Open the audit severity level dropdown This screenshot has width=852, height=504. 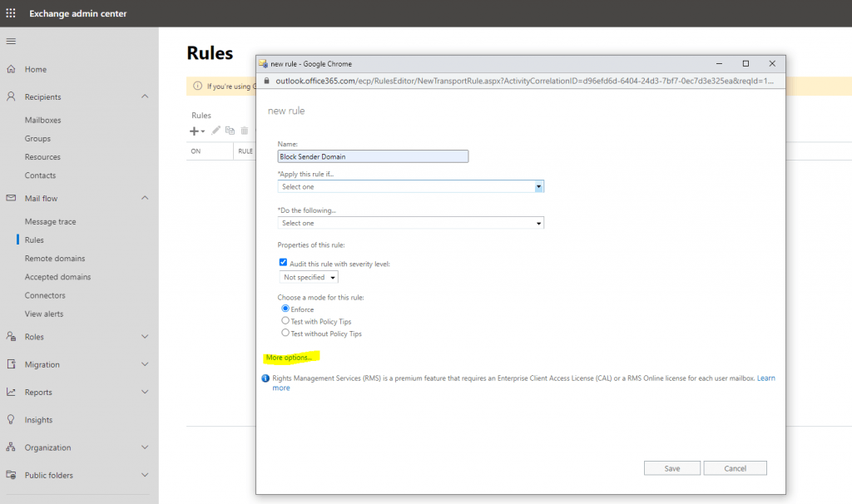click(309, 277)
